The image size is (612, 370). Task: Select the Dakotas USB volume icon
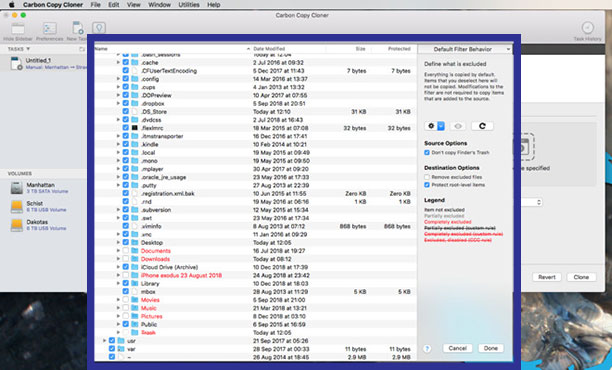click(17, 225)
